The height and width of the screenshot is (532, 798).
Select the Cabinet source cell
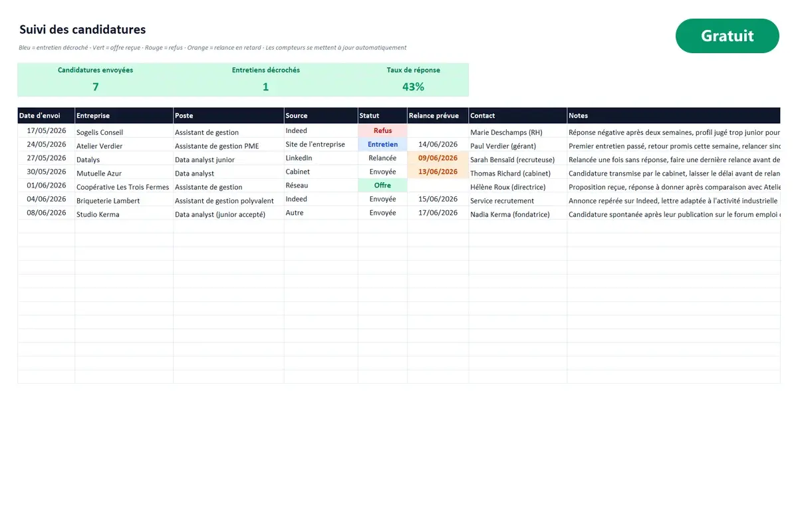[x=321, y=172]
